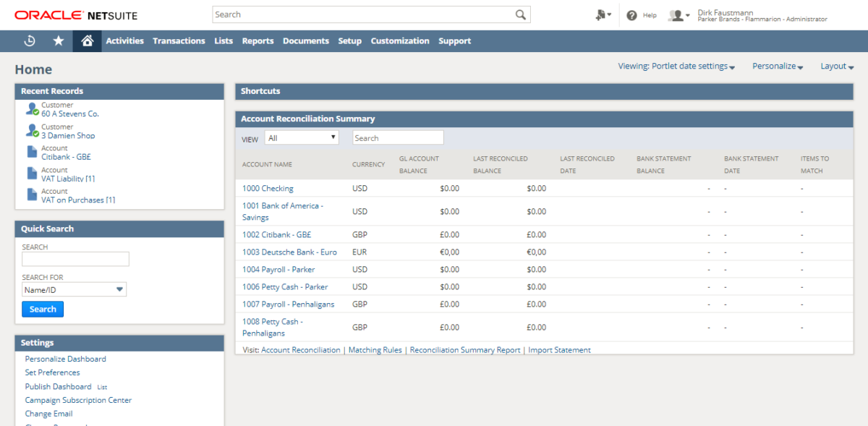Click the List link beside Publish Dashboard
Image resolution: width=868 pixels, height=426 pixels.
102,387
